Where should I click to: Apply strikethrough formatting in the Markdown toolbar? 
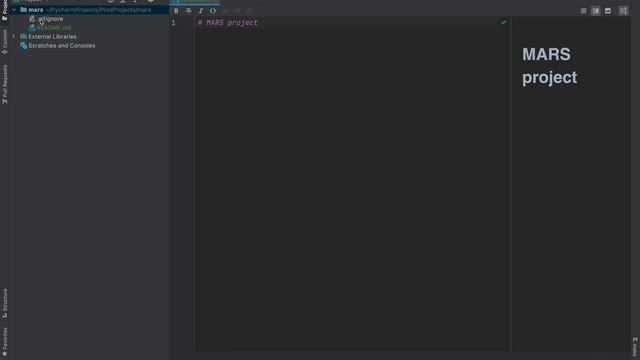tap(189, 11)
